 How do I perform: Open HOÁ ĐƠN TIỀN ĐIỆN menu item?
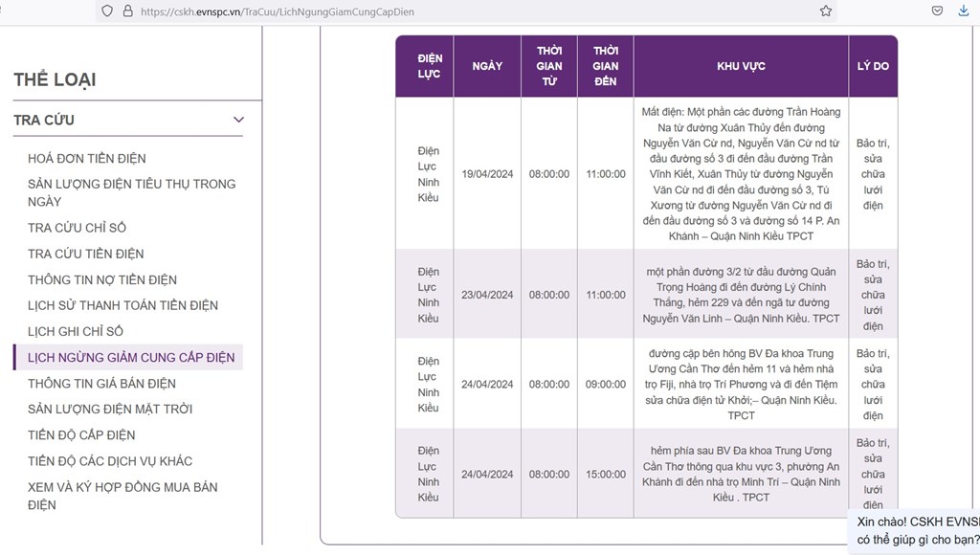point(87,159)
